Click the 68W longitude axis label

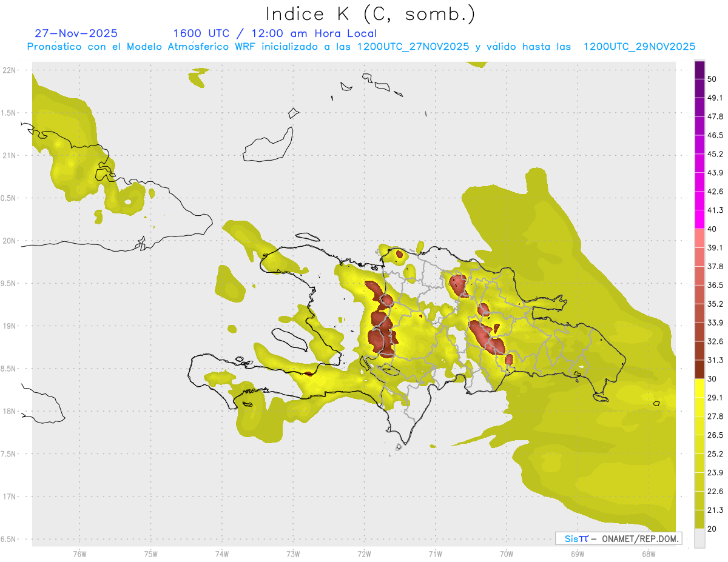click(649, 554)
